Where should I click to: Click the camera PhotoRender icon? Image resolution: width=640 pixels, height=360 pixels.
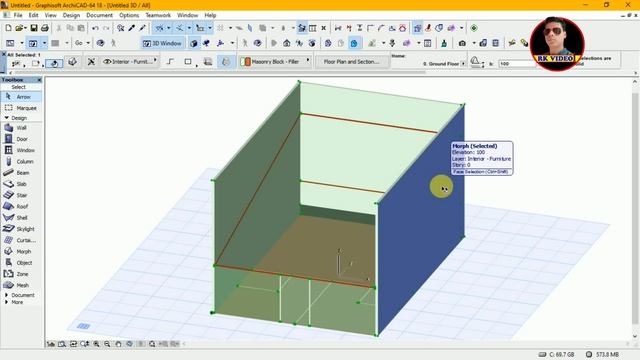click(x=462, y=43)
